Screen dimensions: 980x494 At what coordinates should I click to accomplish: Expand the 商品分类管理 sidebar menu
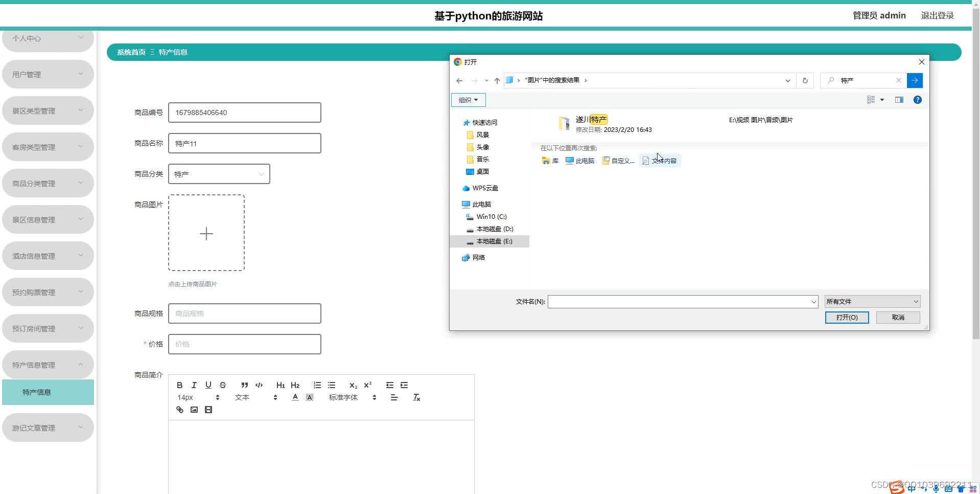[48, 183]
